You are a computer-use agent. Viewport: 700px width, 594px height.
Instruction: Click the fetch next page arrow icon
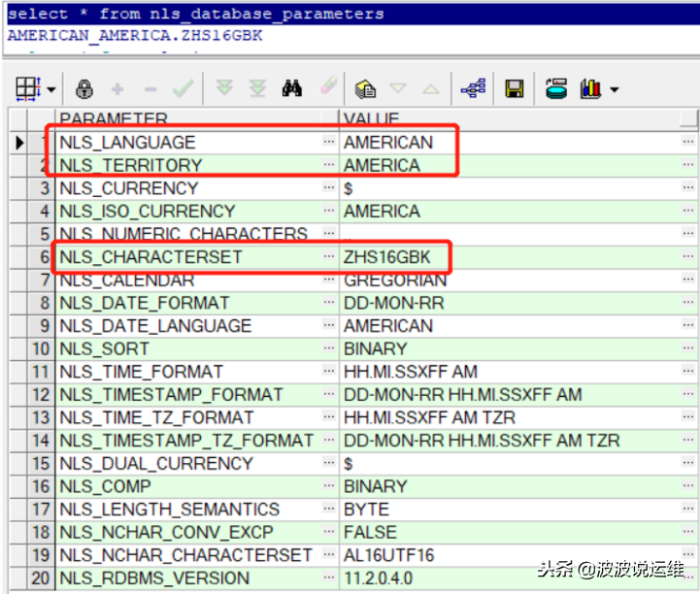pos(224,87)
